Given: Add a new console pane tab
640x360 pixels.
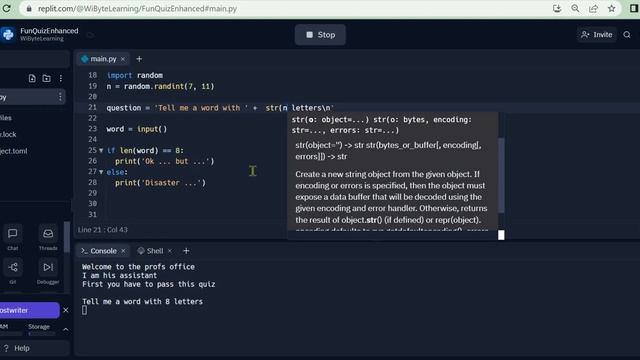Looking at the screenshot, I should click(186, 251).
